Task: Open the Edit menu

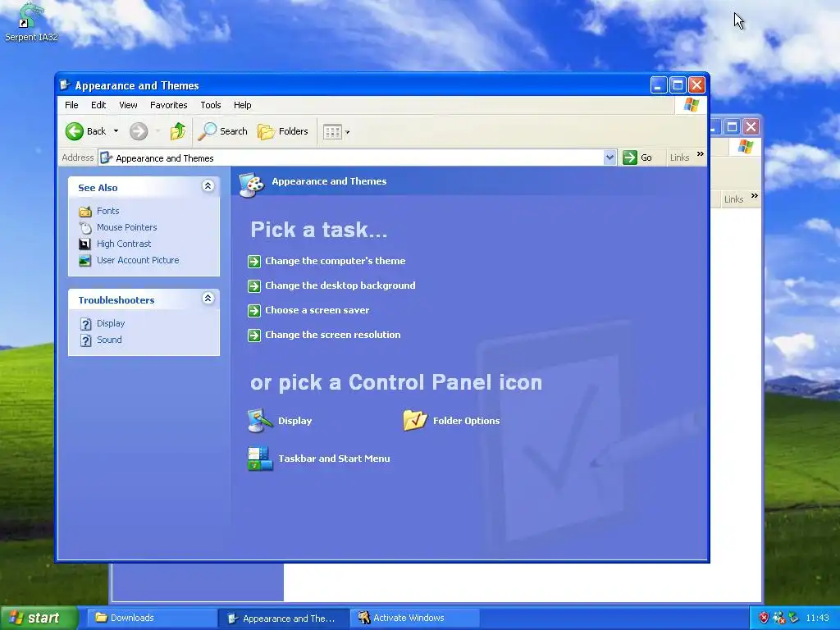Action: [98, 105]
